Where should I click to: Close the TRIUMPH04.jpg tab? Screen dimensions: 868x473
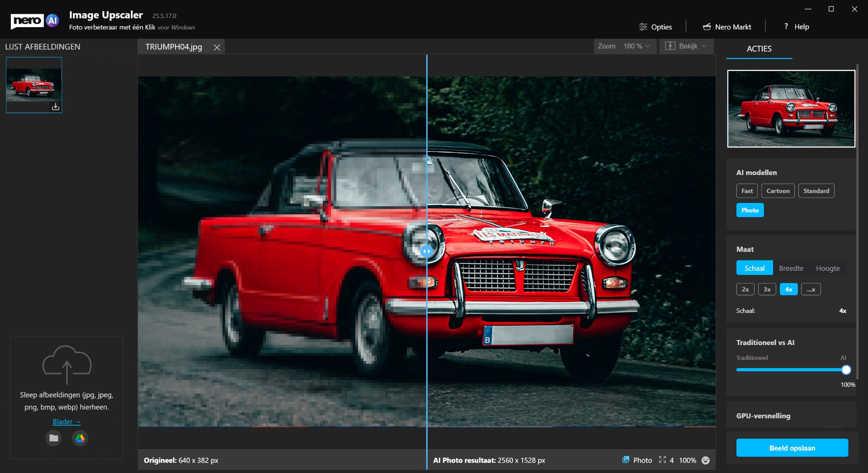[217, 47]
